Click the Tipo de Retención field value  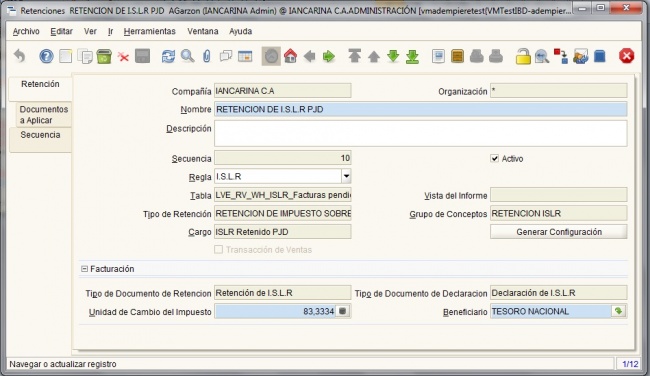click(283, 213)
